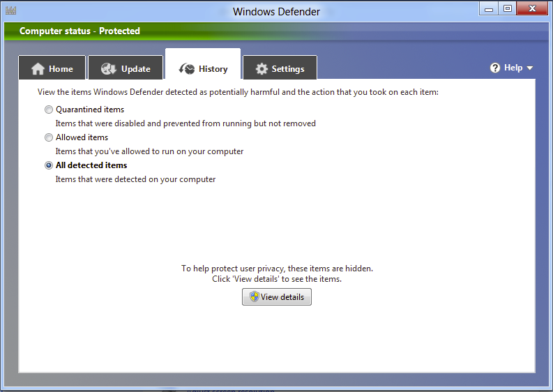Minimize the Windows Defender window
The width and height of the screenshot is (553, 392).
488,9
